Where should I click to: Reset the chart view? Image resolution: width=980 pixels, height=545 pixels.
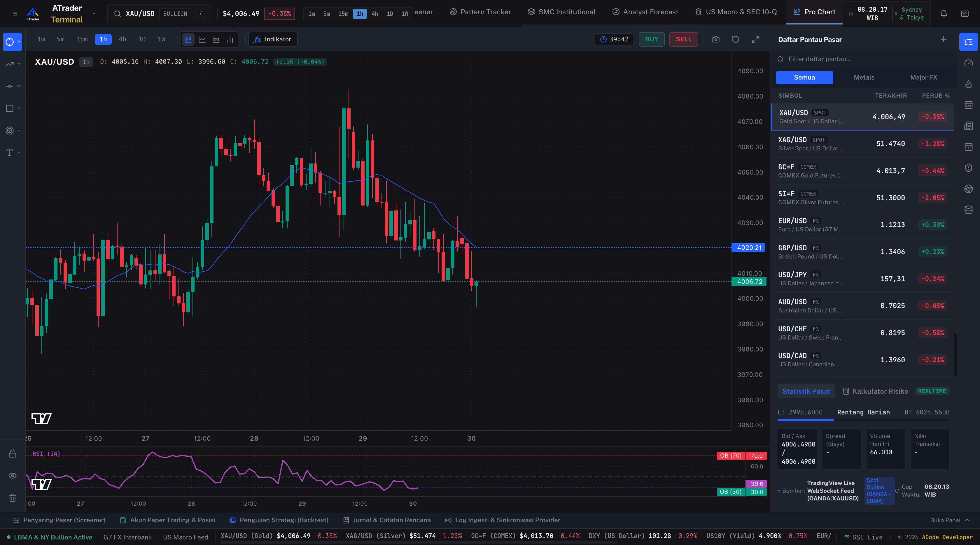click(x=735, y=39)
